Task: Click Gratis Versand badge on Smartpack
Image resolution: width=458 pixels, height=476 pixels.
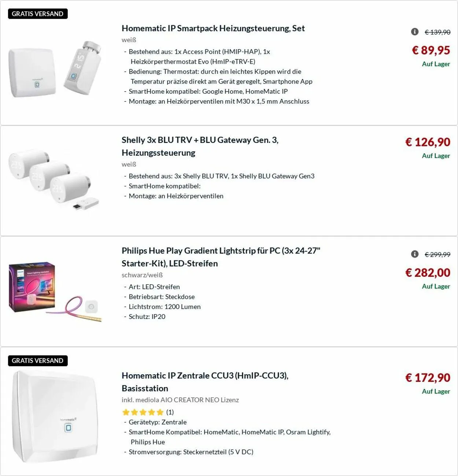Action: pyautogui.click(x=38, y=14)
